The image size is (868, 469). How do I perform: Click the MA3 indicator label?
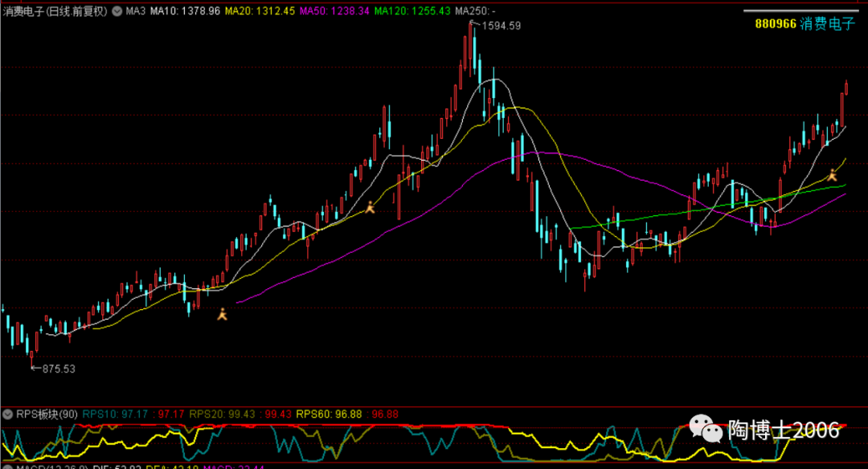136,11
